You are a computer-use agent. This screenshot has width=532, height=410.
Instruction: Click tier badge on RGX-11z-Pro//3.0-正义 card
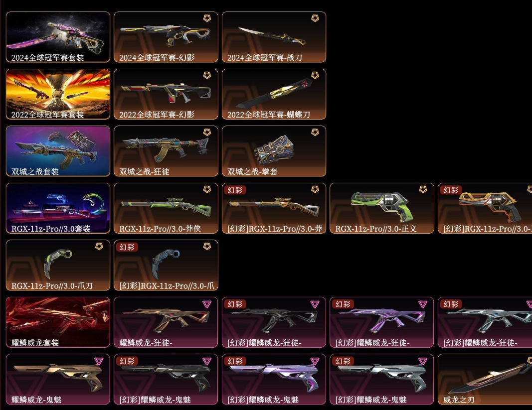click(423, 189)
